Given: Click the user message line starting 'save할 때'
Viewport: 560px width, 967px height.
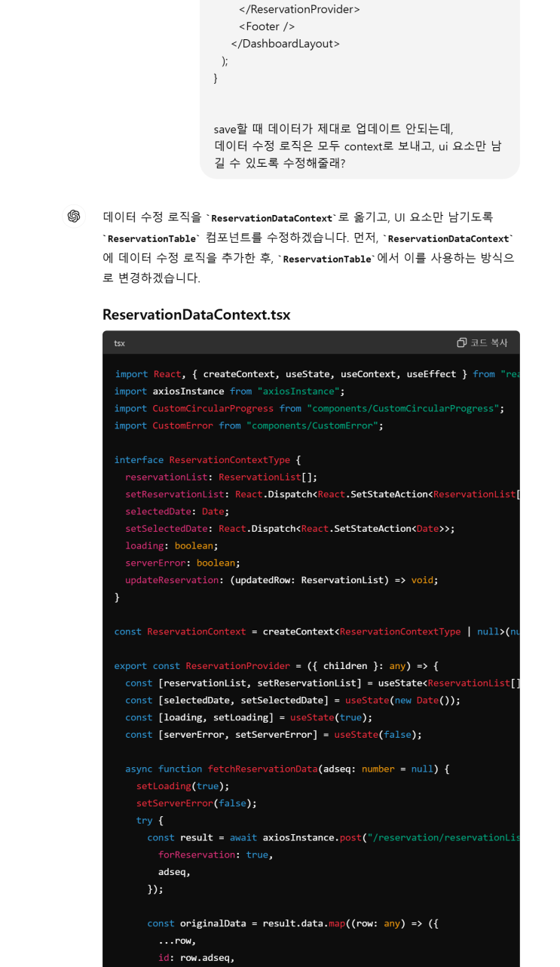Looking at the screenshot, I should click(333, 129).
